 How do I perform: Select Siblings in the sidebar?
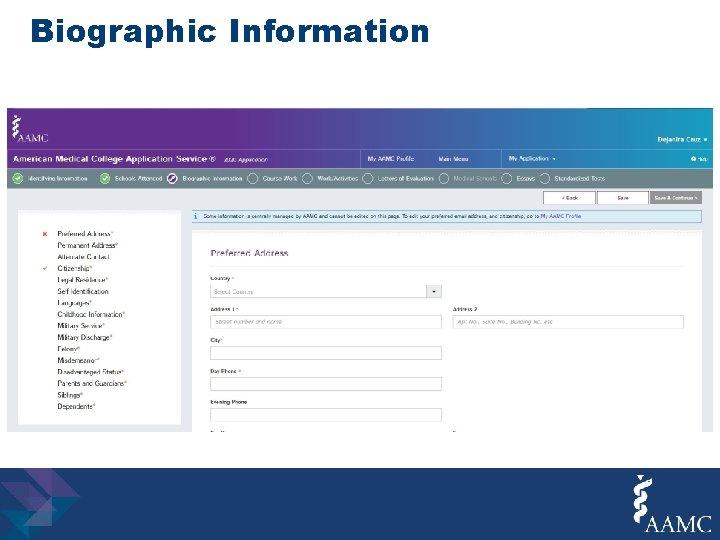[70, 395]
